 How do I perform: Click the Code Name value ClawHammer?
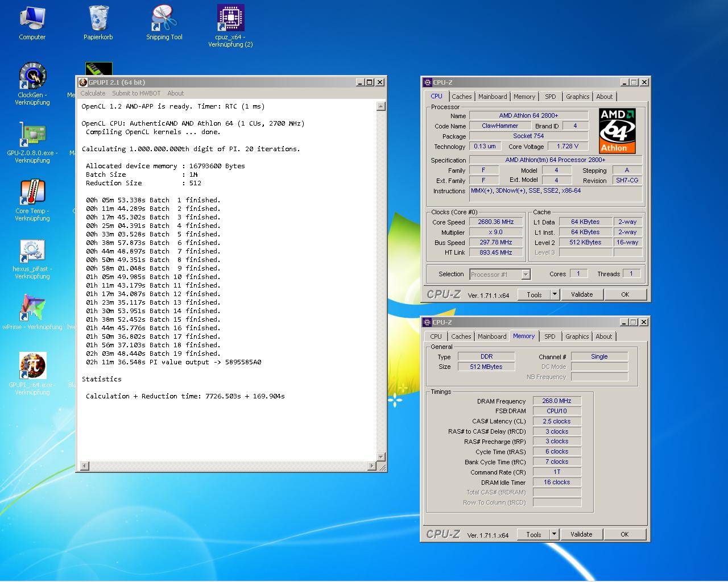tap(500, 126)
